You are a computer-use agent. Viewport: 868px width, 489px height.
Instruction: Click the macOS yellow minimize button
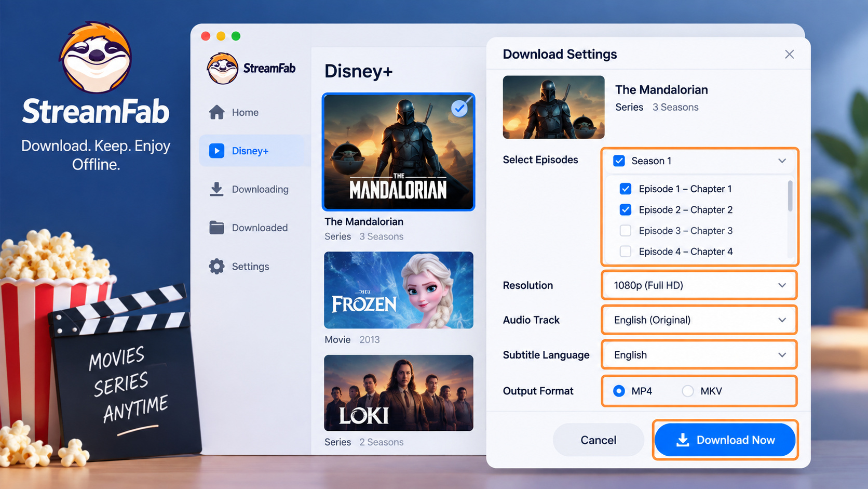(221, 36)
